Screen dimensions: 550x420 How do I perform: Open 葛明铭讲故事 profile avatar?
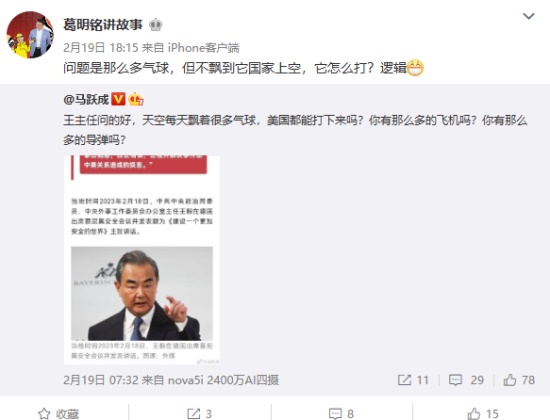click(30, 34)
